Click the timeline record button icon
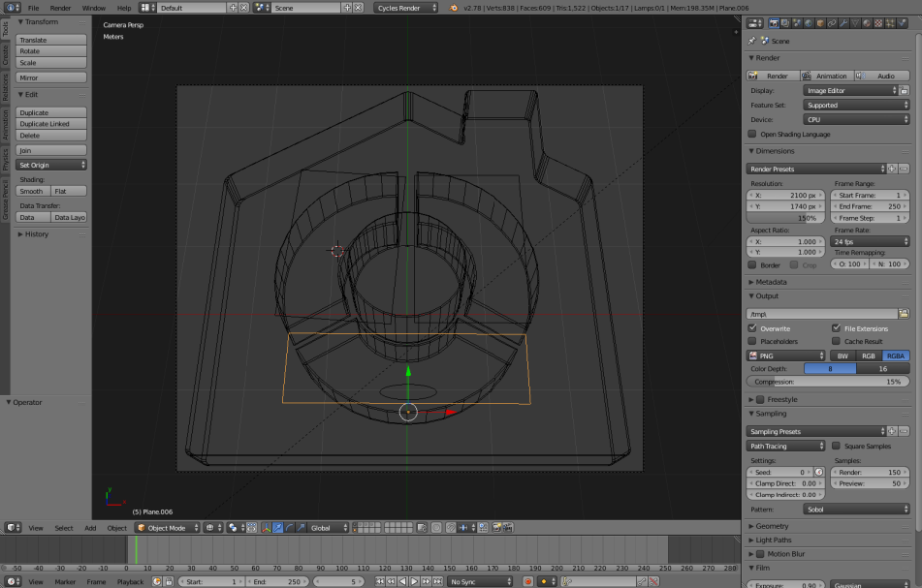This screenshot has height=588, width=922. point(528,581)
